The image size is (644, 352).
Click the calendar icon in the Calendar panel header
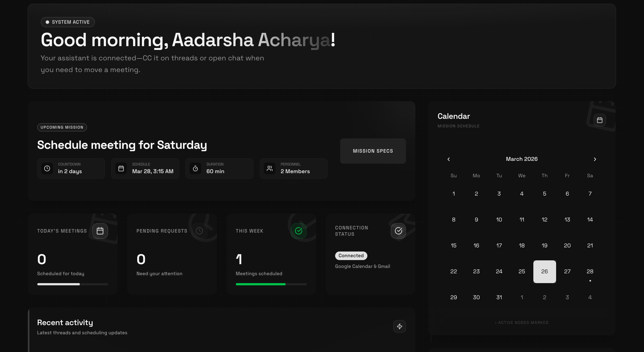point(600,120)
